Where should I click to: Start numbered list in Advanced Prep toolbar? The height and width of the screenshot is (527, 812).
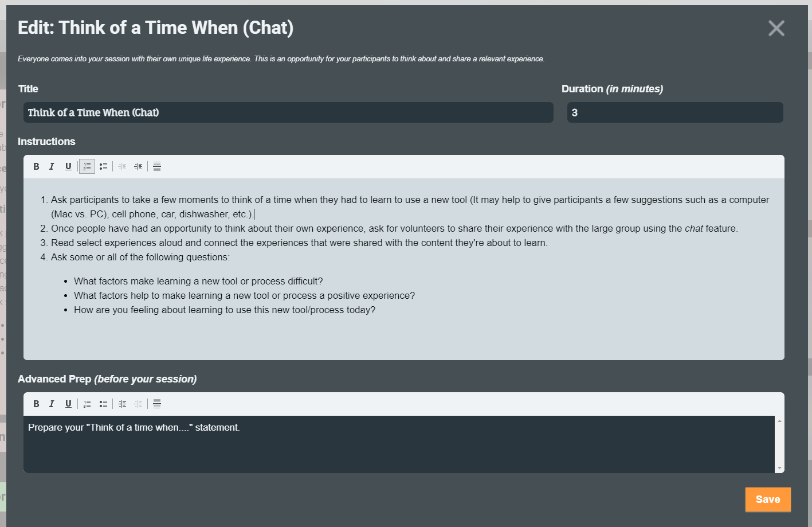(87, 404)
